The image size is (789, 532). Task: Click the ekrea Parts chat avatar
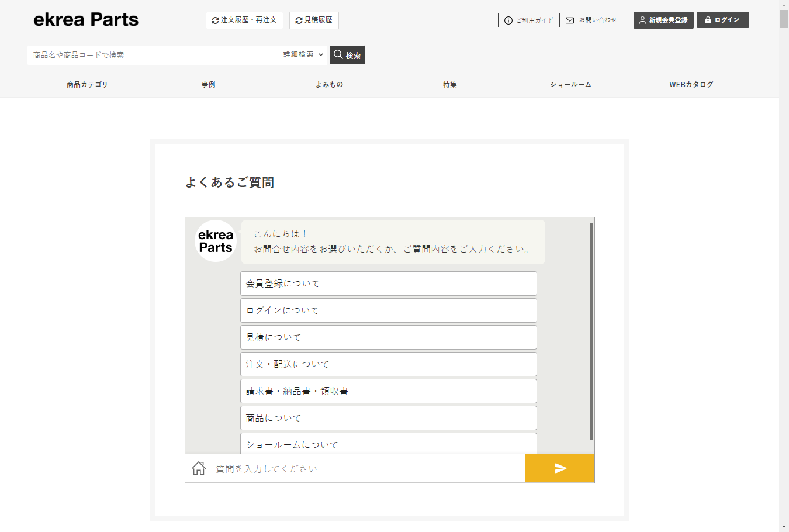(216, 241)
